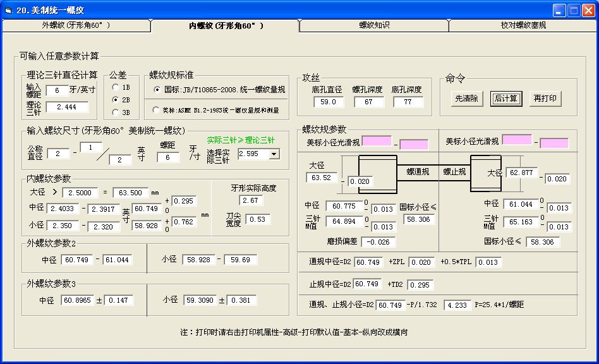Select the 2B tolerance radio button
Image resolution: width=599 pixels, height=364 pixels.
(116, 100)
